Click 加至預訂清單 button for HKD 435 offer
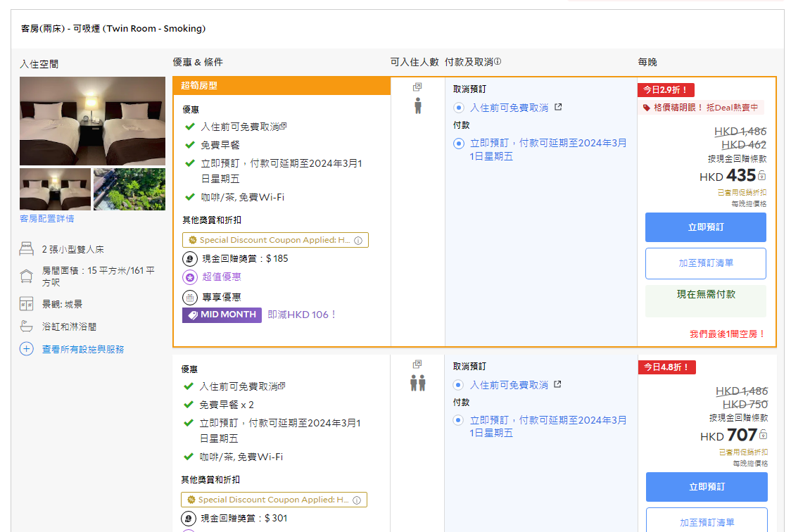This screenshot has width=791, height=532. [706, 263]
